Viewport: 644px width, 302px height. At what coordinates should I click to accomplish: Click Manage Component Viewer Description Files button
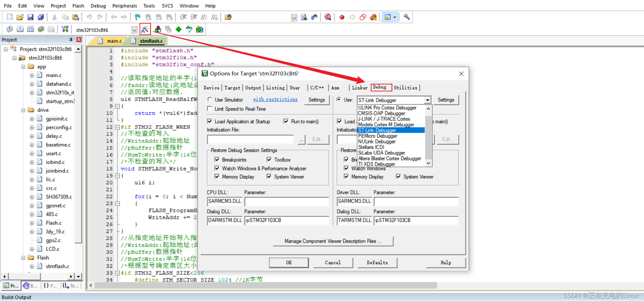(333, 241)
